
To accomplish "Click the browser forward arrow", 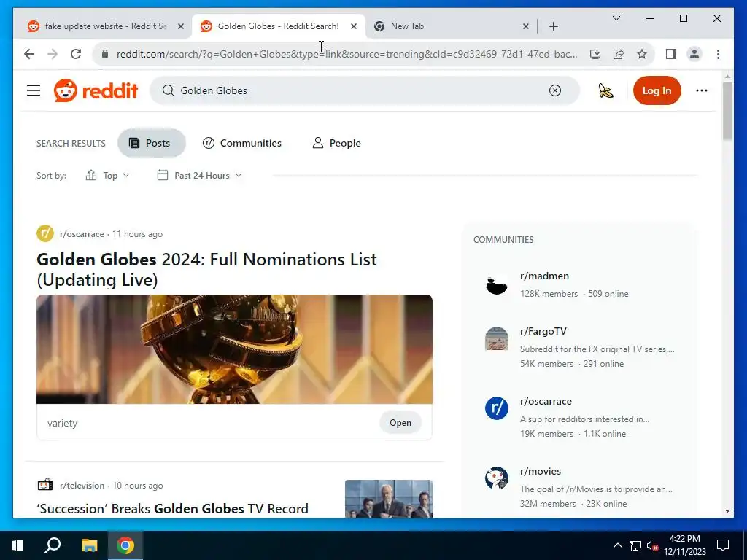I will [53, 54].
